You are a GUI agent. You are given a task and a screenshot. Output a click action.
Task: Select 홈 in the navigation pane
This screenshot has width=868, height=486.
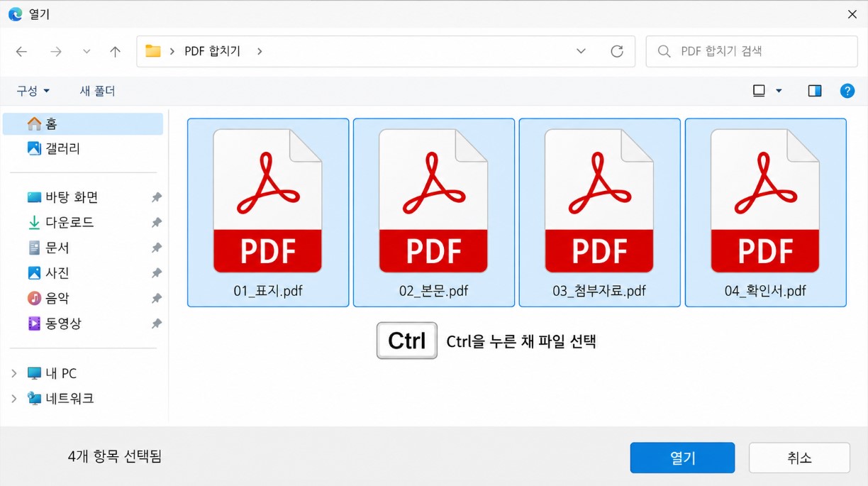[83, 123]
